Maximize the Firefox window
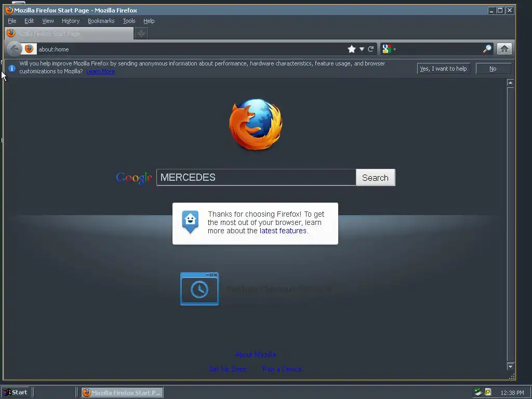The width and height of the screenshot is (532, 399). pos(500,10)
